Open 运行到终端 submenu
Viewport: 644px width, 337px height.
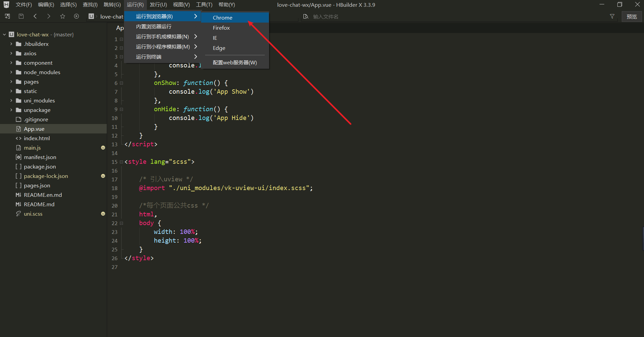(163, 57)
